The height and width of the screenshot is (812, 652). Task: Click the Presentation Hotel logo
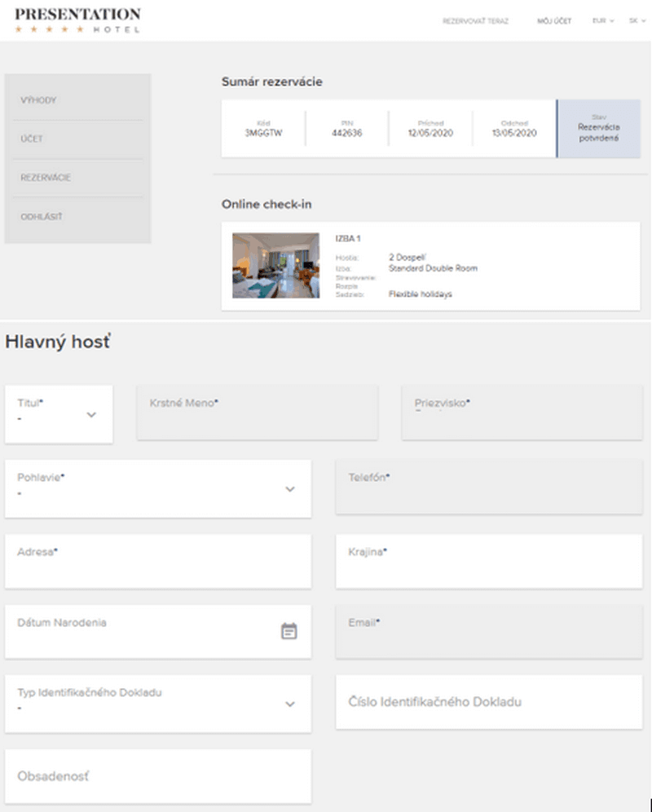pyautogui.click(x=77, y=20)
